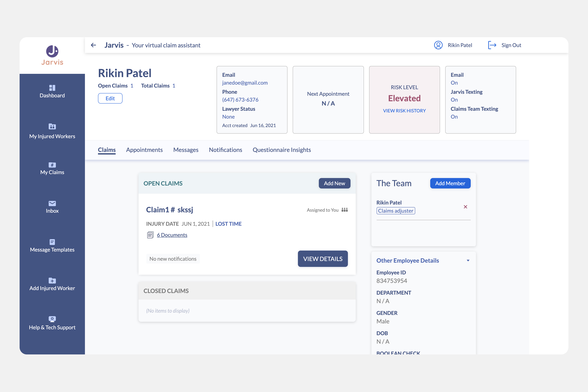
Task: Click the VIEW DETAILS button
Action: (322, 259)
